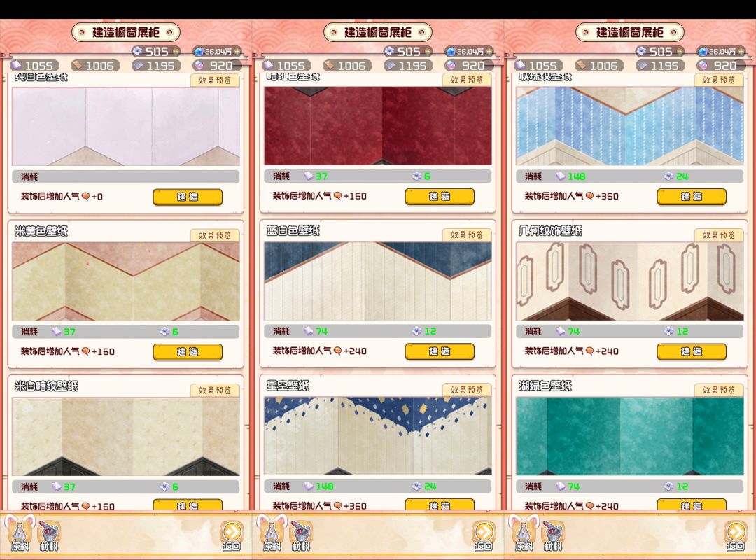Click 建造 for 几何纹饰壁纸
Image resolution: width=756 pixels, height=560 pixels.
point(692,351)
